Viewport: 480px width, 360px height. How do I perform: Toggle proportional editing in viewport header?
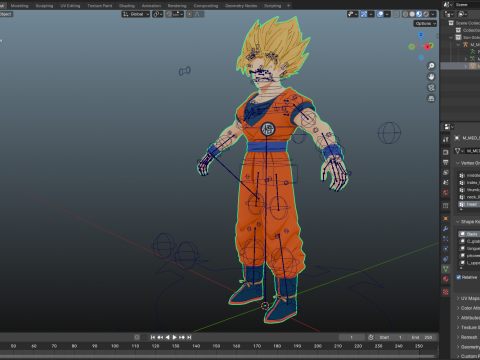189,14
